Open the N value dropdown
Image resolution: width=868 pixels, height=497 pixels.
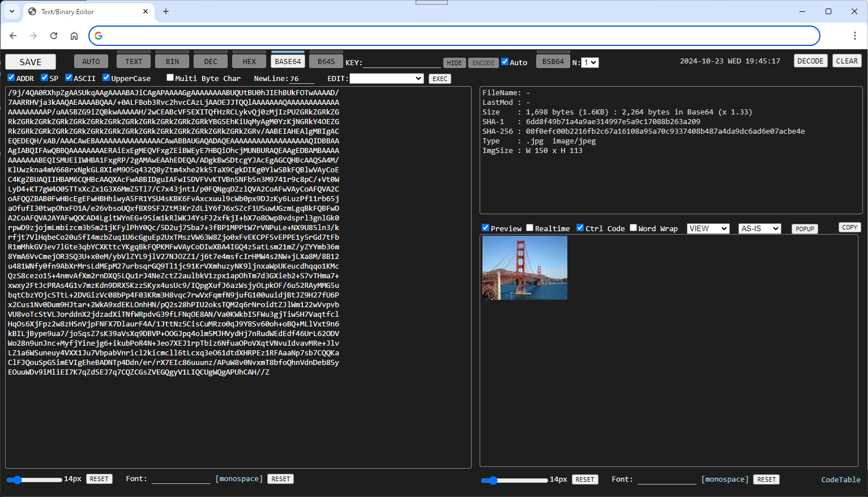point(590,62)
